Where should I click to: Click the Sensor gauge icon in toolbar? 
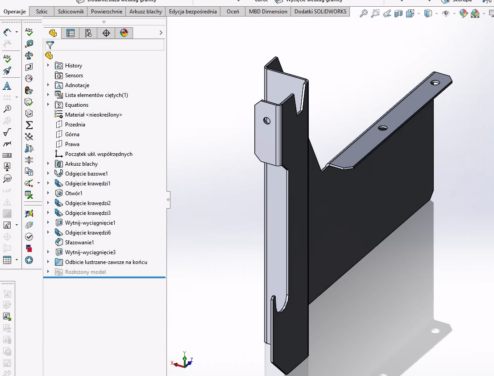(29, 79)
